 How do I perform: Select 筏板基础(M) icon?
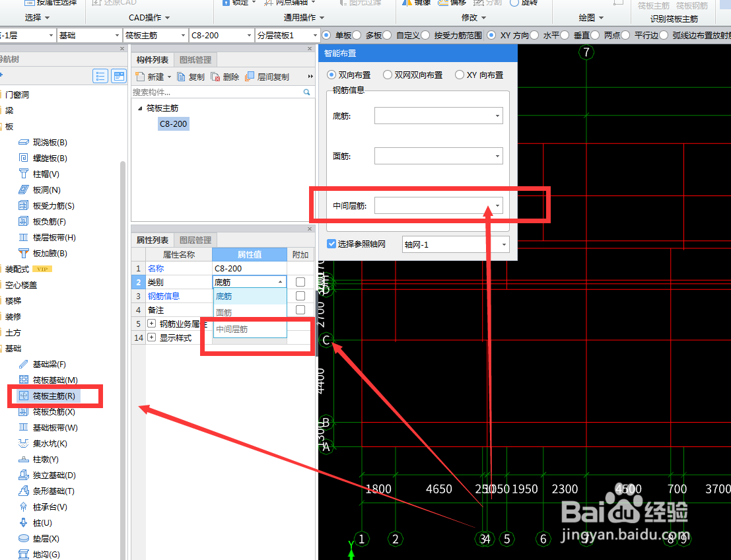click(x=23, y=380)
